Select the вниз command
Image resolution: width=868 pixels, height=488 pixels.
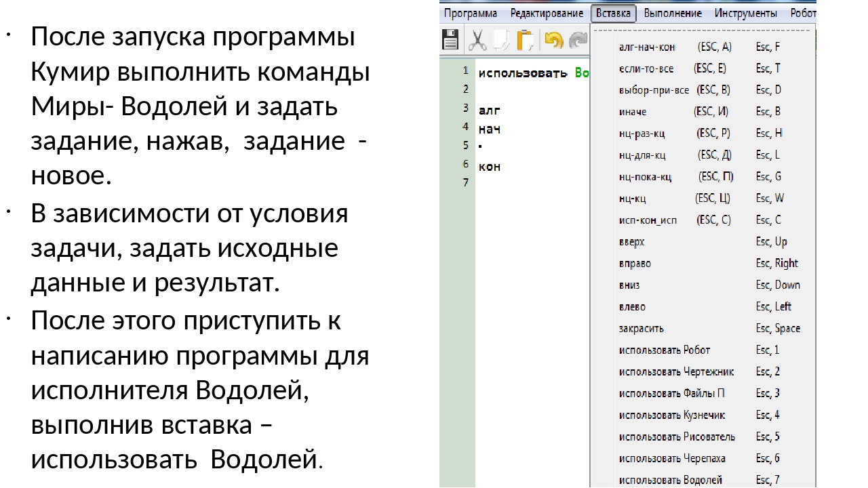[704, 285]
